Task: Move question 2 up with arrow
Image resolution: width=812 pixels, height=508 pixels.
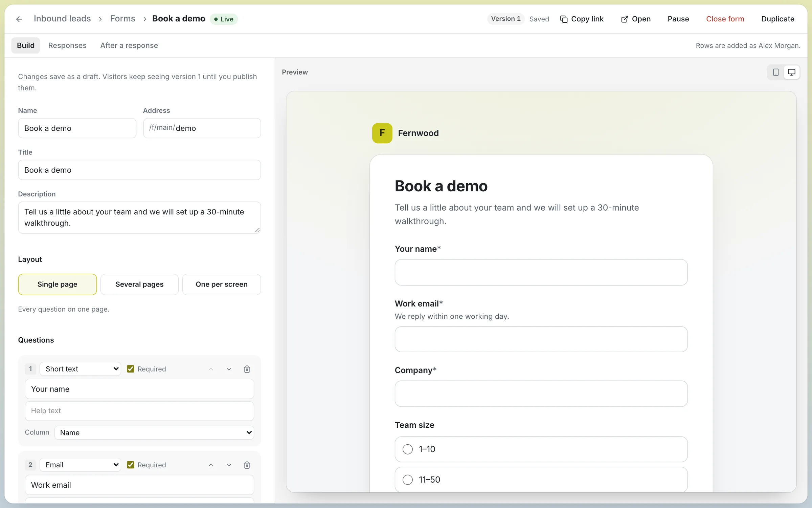Action: 211,465
